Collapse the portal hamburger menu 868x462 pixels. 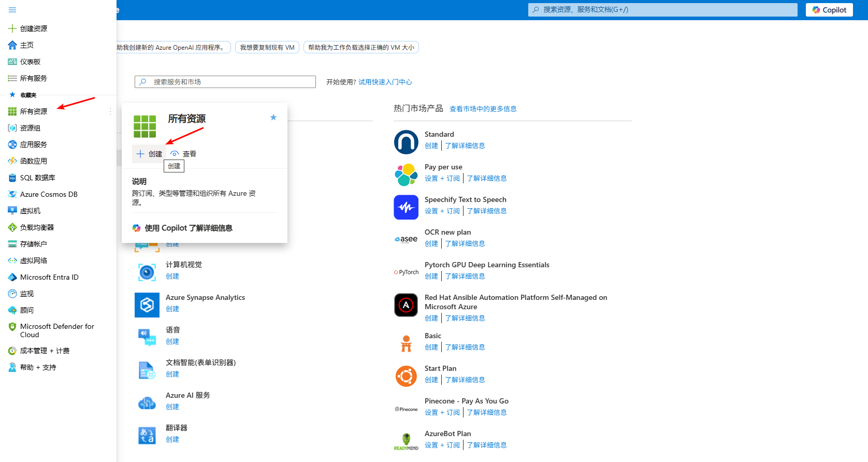point(12,10)
